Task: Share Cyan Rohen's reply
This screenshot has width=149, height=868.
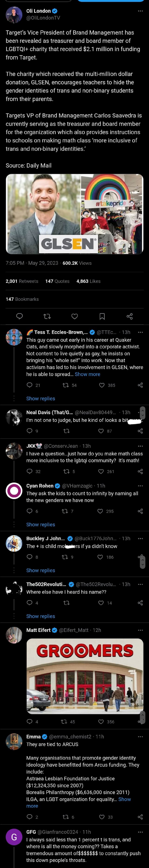Action: click(140, 511)
